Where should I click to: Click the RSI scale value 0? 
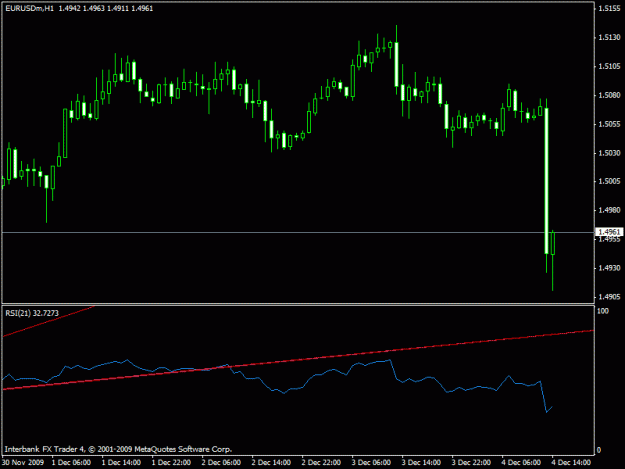click(599, 450)
